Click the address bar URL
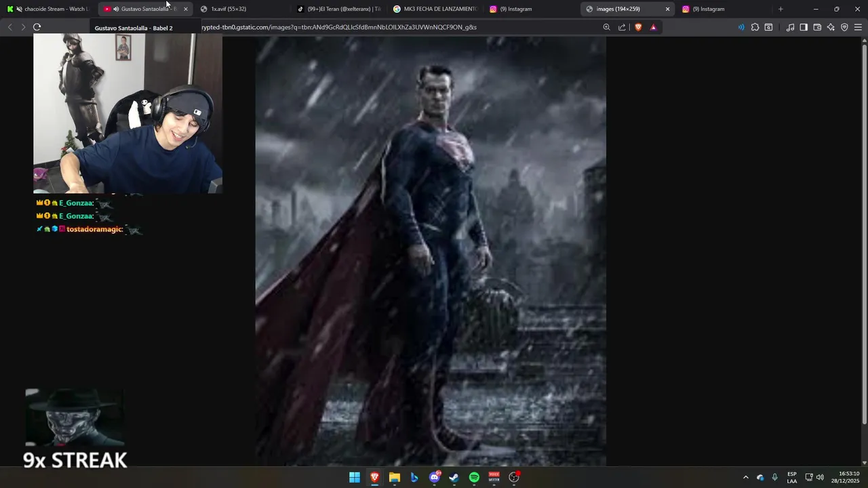Image resolution: width=868 pixels, height=488 pixels. [x=339, y=27]
